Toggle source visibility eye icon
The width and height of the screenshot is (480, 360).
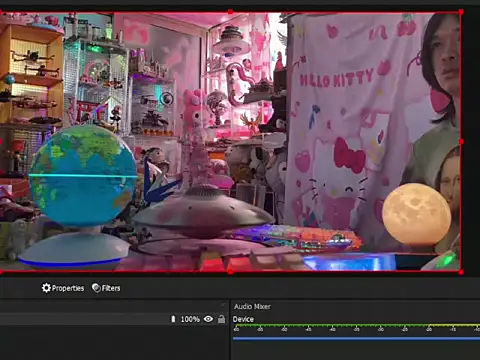coord(208,319)
